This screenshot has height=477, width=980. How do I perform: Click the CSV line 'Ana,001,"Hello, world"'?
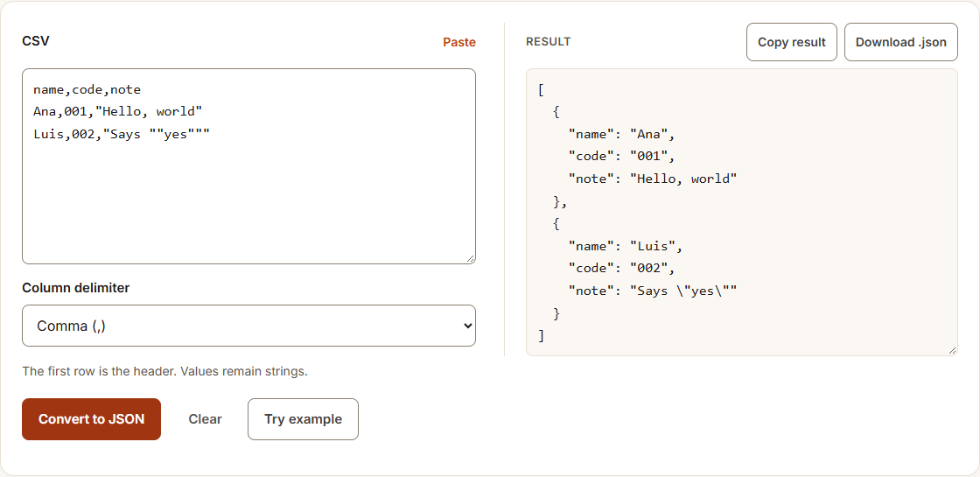coord(117,112)
